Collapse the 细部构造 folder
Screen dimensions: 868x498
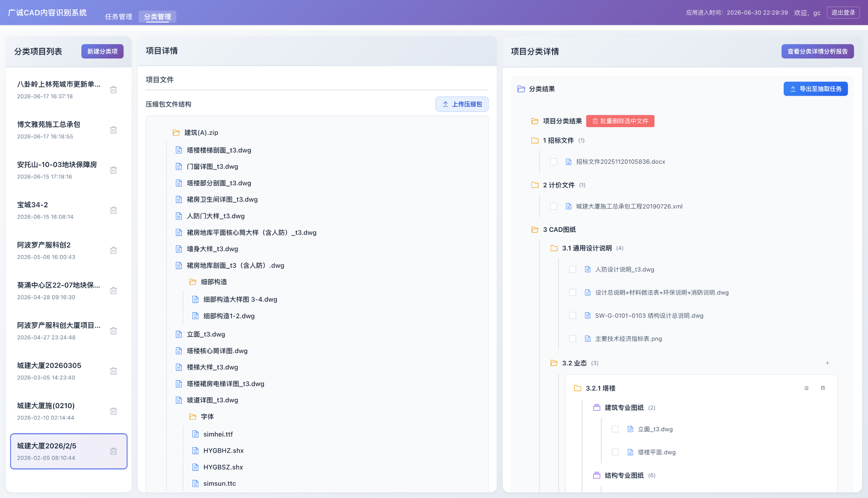pyautogui.click(x=193, y=282)
